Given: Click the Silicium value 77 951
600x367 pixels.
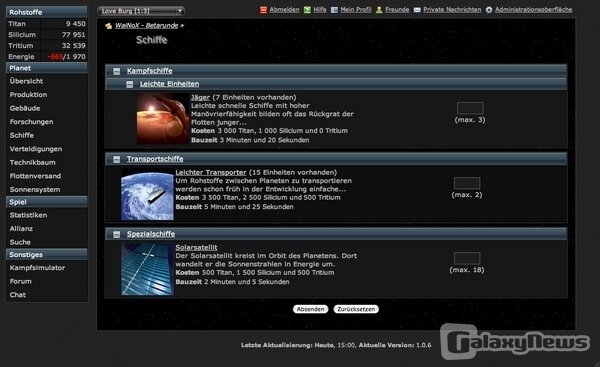Looking at the screenshot, I should coord(73,35).
